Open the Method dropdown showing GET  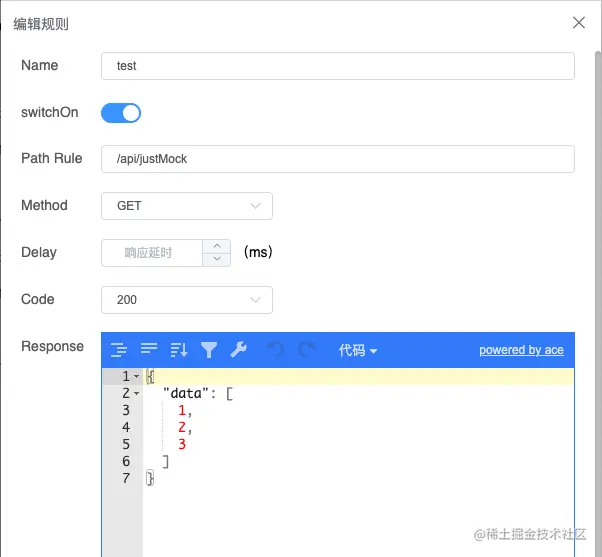point(187,206)
